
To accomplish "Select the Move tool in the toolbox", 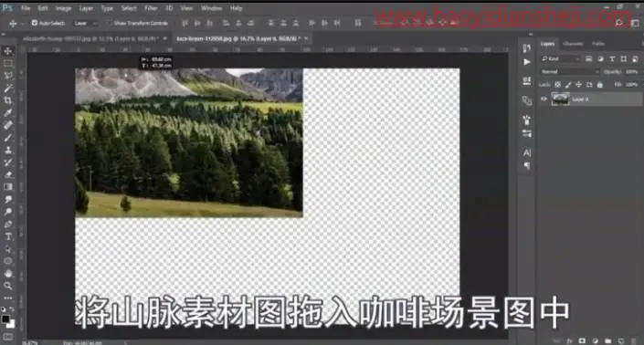I will pyautogui.click(x=8, y=51).
